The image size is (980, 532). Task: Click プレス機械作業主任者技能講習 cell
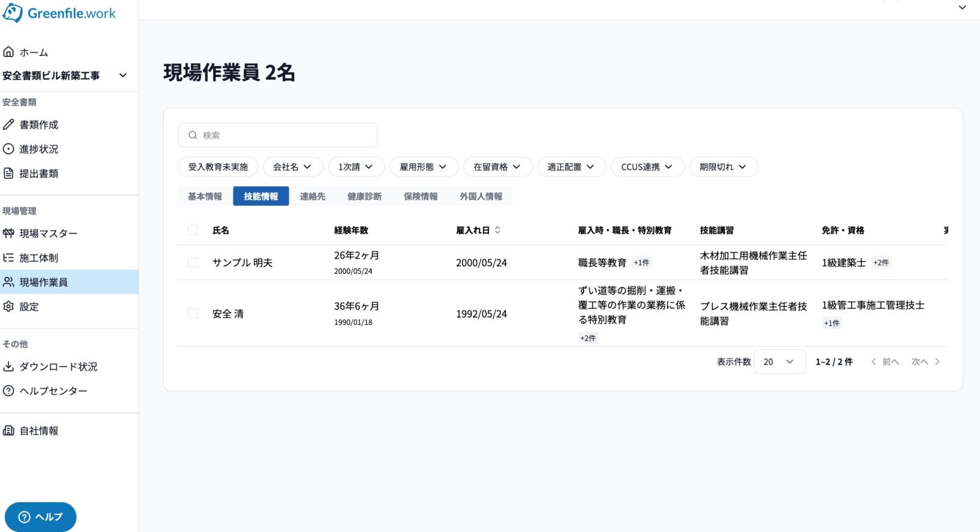(x=753, y=313)
